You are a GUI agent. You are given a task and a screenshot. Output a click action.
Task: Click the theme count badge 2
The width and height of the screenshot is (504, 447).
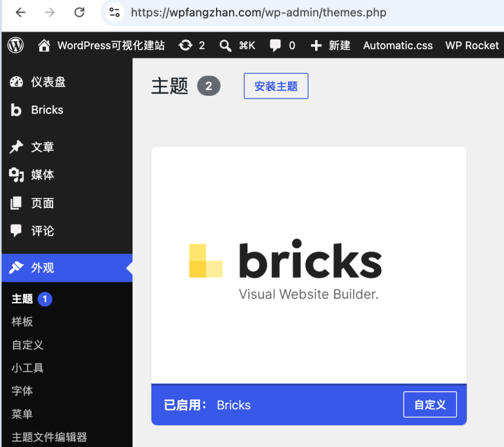point(209,86)
